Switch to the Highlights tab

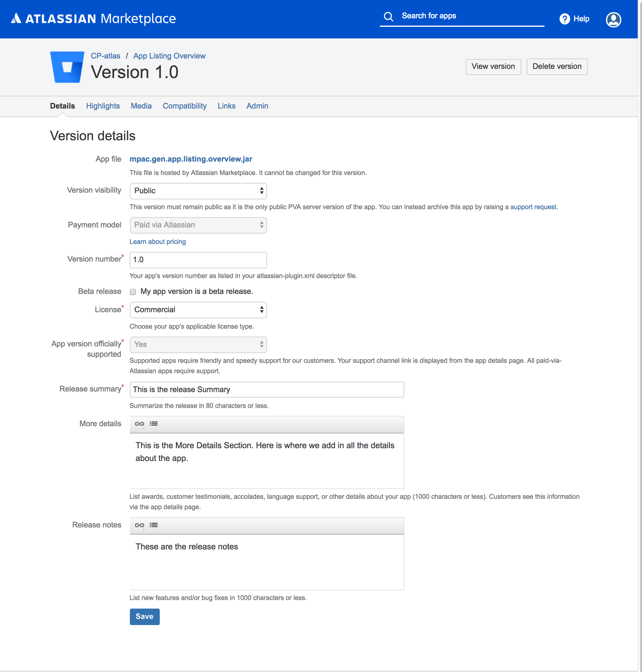103,105
